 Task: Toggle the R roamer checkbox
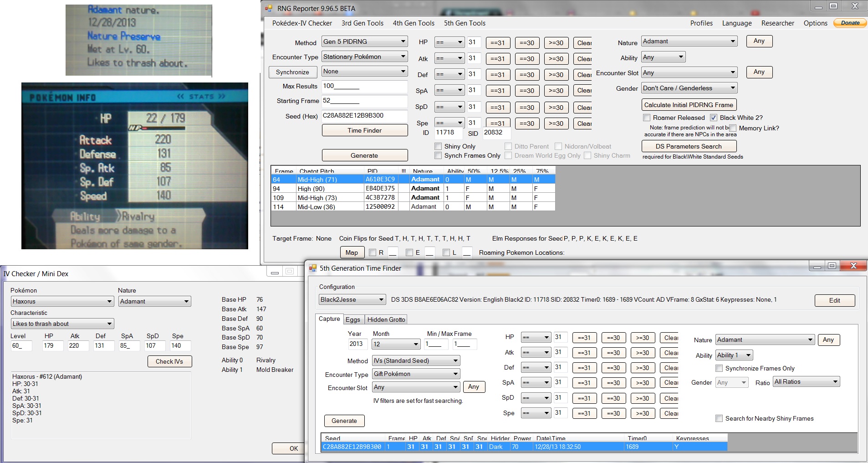tap(373, 252)
